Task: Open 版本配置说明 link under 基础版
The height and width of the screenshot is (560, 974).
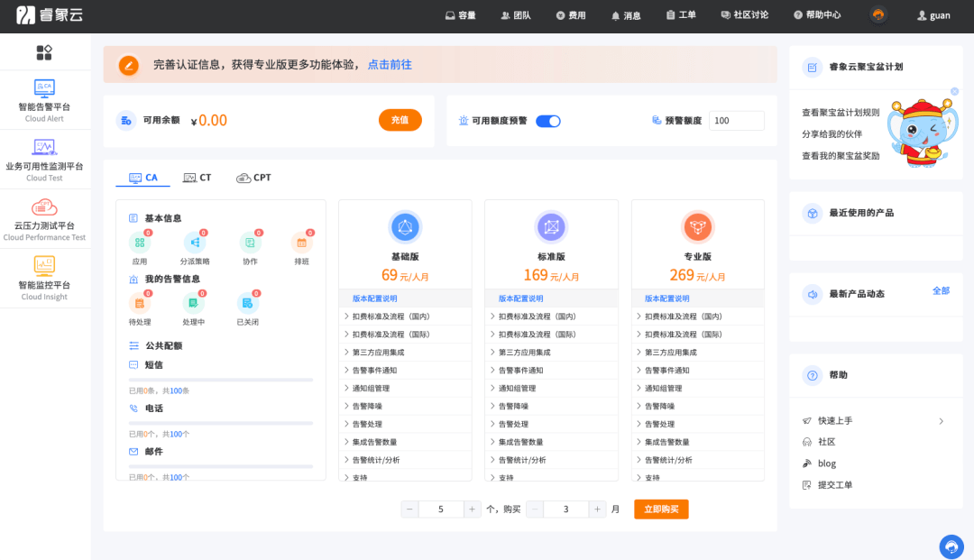Action: [x=374, y=298]
